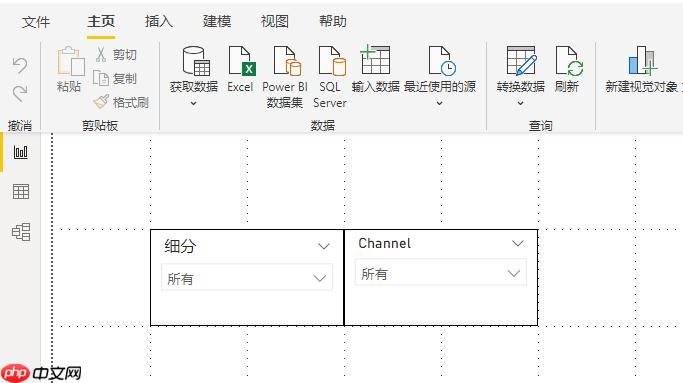
Task: Click chevron beside 细分 slicer header
Action: 324,246
